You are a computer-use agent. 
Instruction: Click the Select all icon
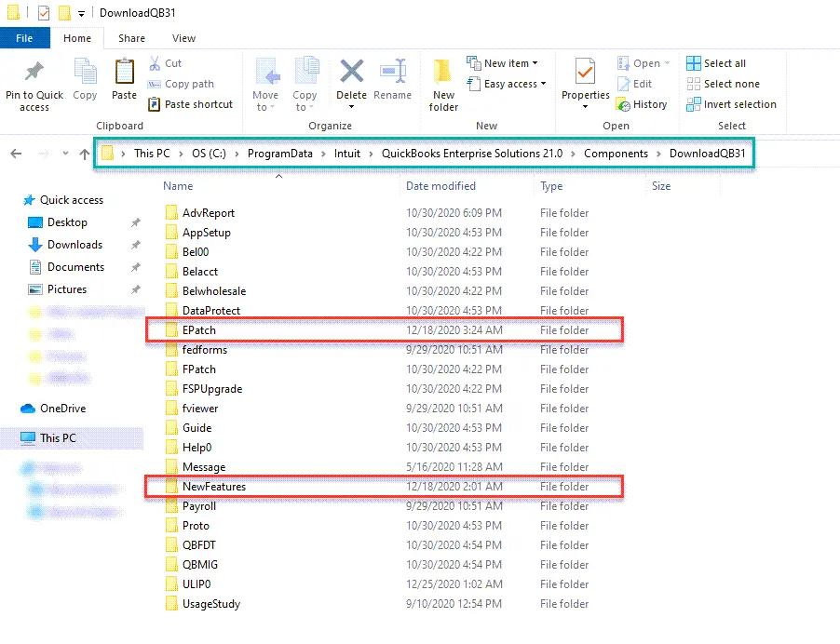tap(694, 63)
